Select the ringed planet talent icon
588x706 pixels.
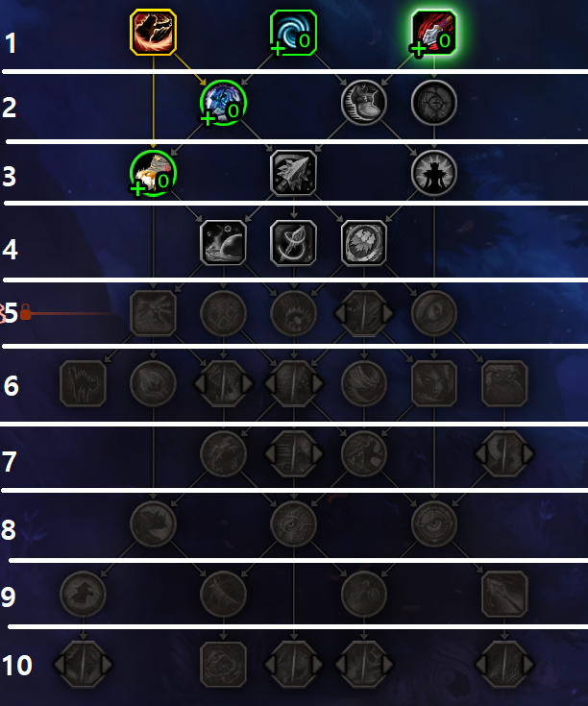point(223,243)
